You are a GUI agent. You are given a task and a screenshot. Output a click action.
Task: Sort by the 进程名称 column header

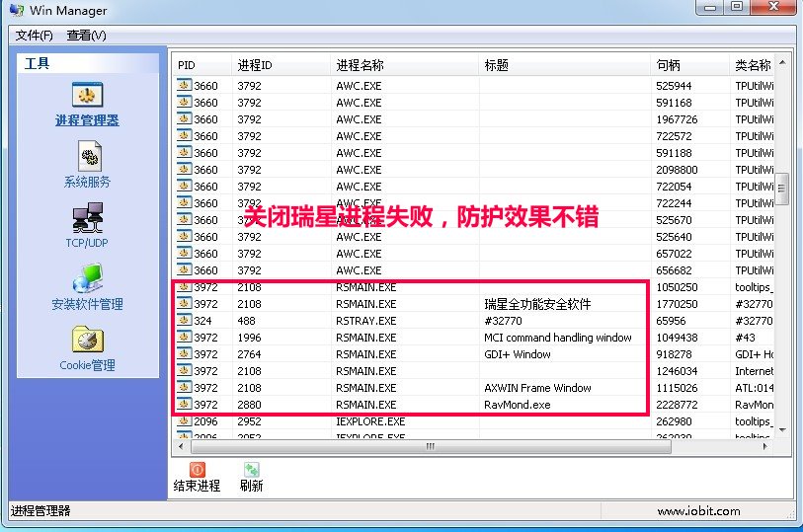[x=405, y=65]
